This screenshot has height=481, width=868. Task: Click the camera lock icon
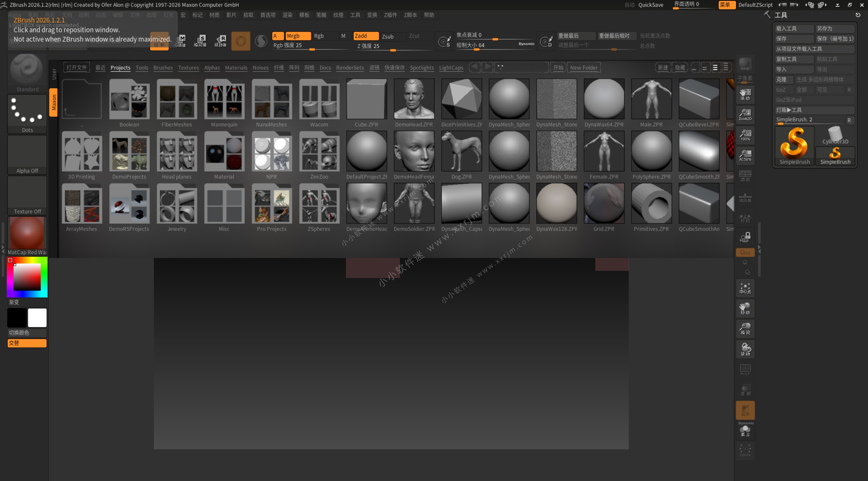[745, 237]
